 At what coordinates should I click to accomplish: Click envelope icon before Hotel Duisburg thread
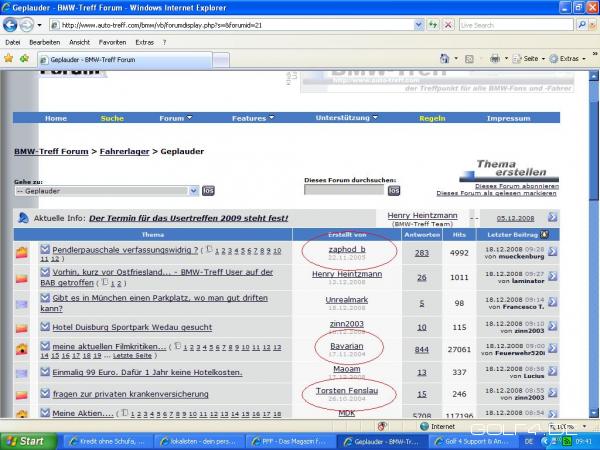[45, 326]
